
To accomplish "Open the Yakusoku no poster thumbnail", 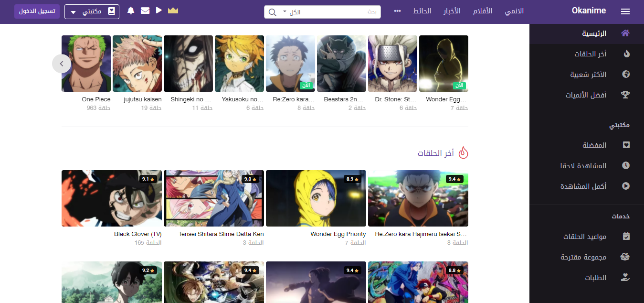I will pyautogui.click(x=239, y=64).
